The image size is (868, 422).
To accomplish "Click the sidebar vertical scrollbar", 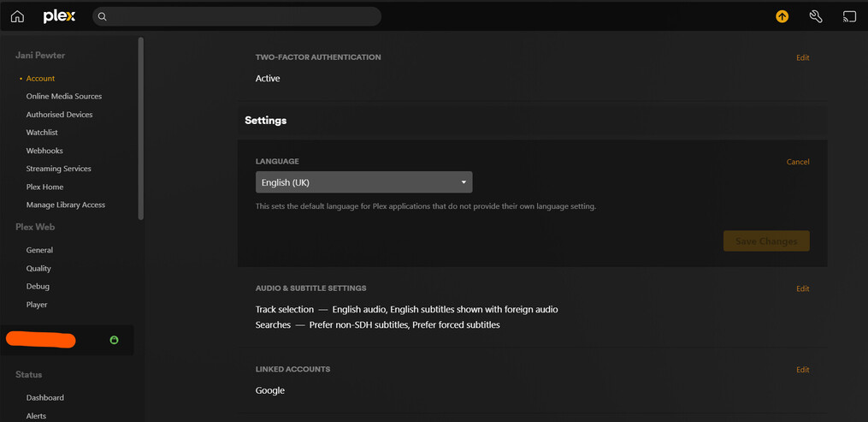I will click(x=140, y=128).
